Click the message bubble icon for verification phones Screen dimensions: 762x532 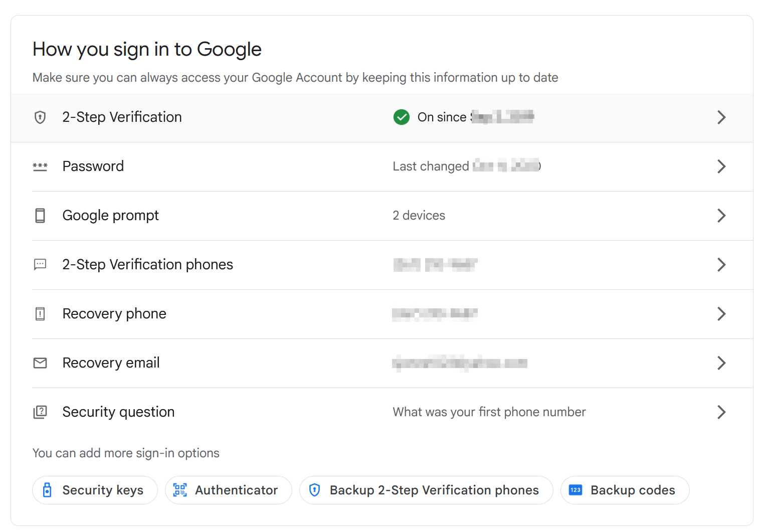point(40,265)
